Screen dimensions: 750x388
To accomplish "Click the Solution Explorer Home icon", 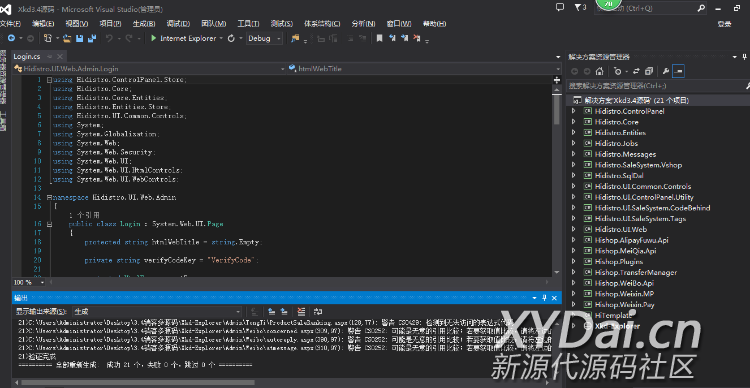I will pyautogui.click(x=599, y=71).
